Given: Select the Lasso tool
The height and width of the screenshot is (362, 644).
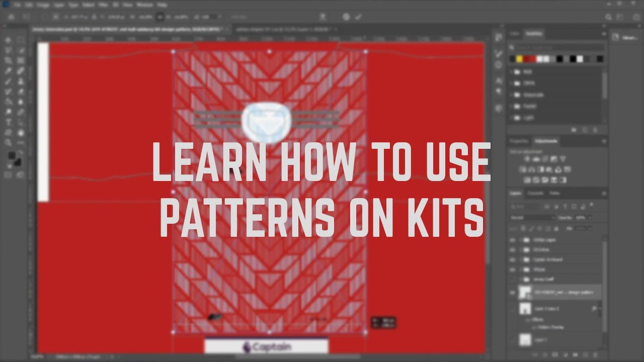Looking at the screenshot, I should 9,50.
